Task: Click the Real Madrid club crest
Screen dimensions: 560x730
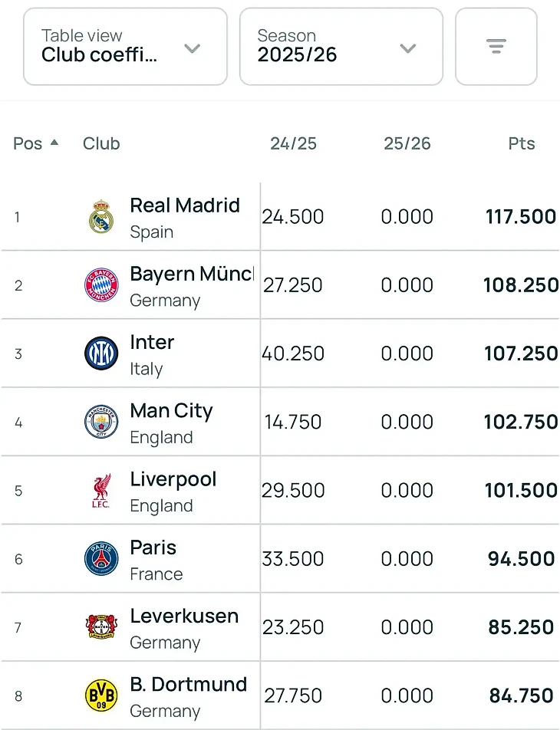Action: point(101,217)
